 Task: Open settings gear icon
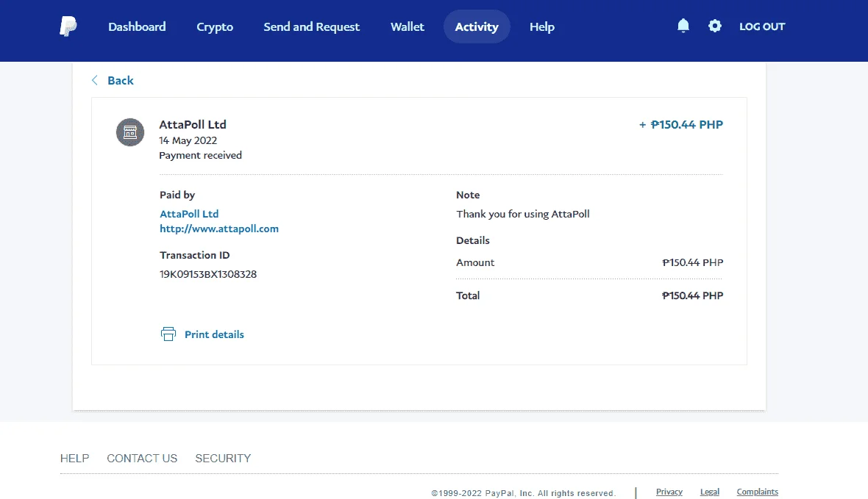(x=715, y=26)
